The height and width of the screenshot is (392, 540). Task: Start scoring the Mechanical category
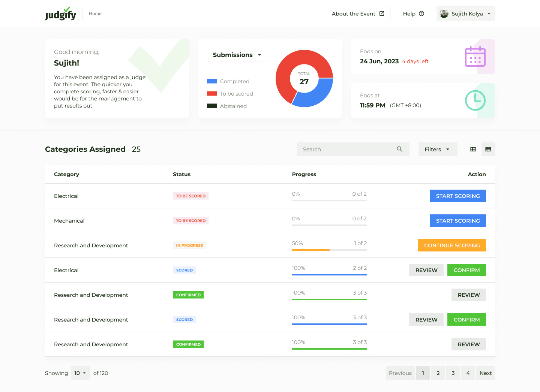[x=457, y=221]
